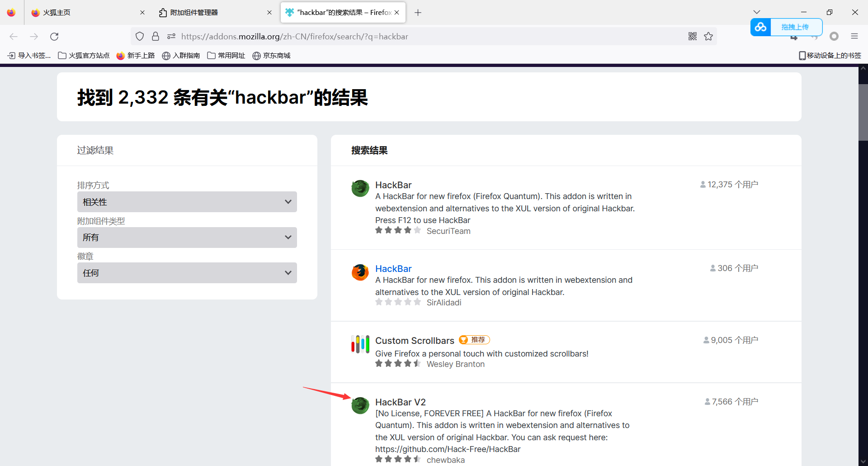Click the round extension icon in toolbar
The width and height of the screenshot is (868, 466).
coord(834,36)
